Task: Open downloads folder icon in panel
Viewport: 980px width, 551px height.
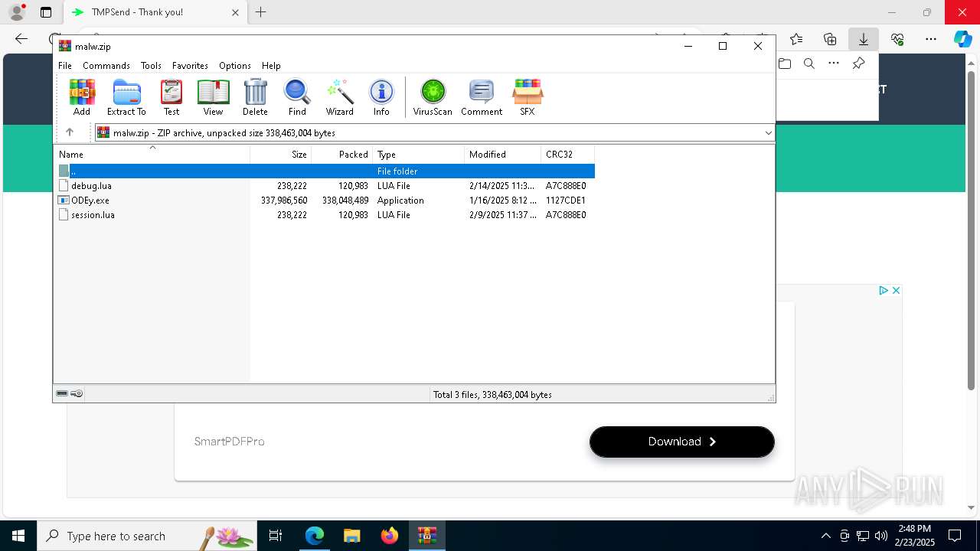Action: tap(785, 64)
